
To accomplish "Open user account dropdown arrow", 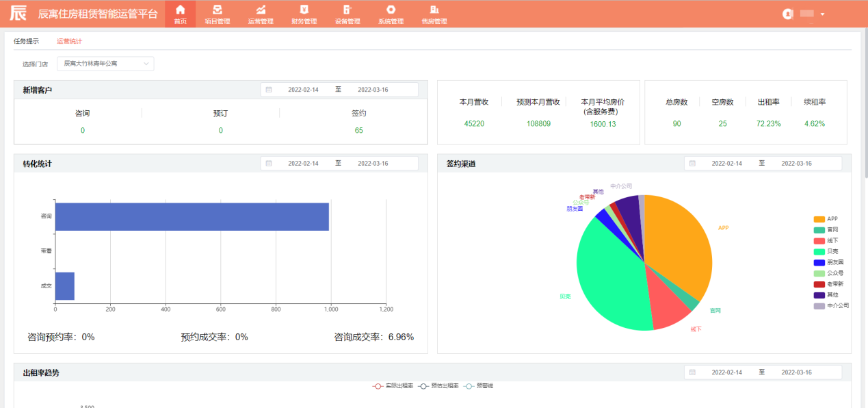I will [x=822, y=14].
